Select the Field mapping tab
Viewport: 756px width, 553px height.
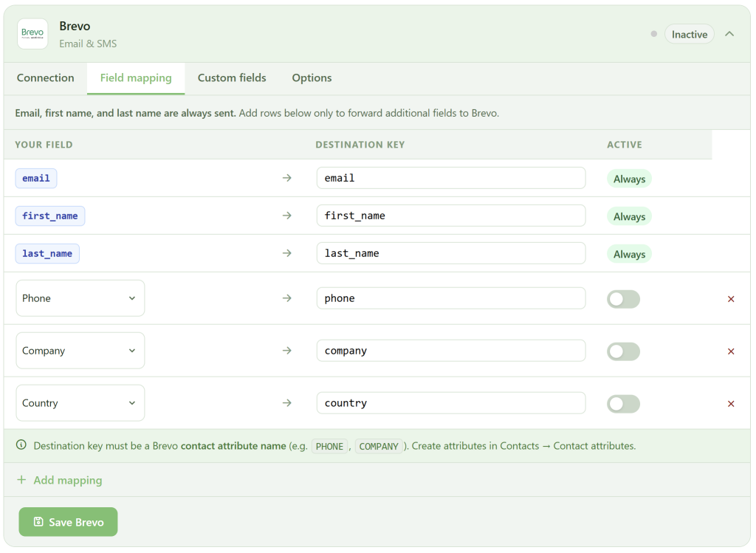(136, 78)
